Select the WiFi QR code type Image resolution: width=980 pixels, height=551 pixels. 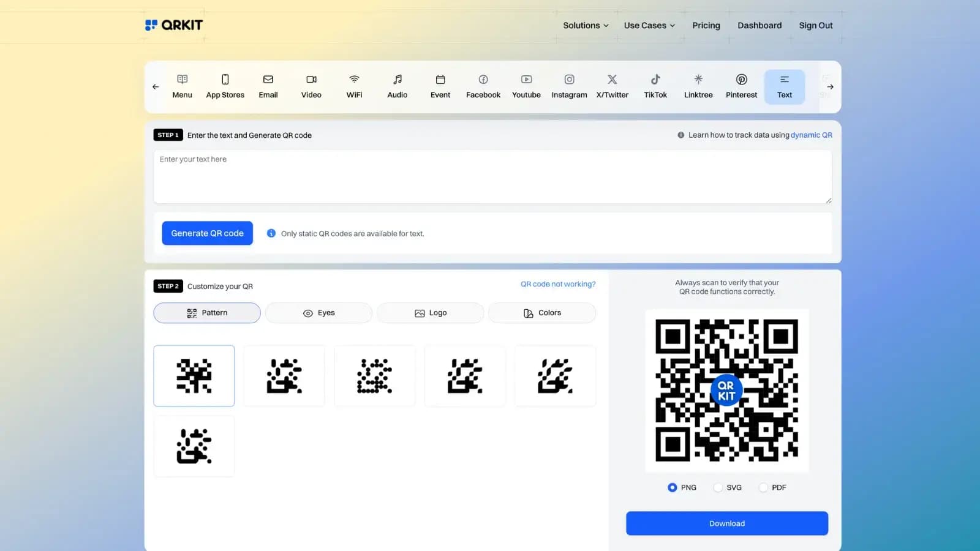[354, 86]
